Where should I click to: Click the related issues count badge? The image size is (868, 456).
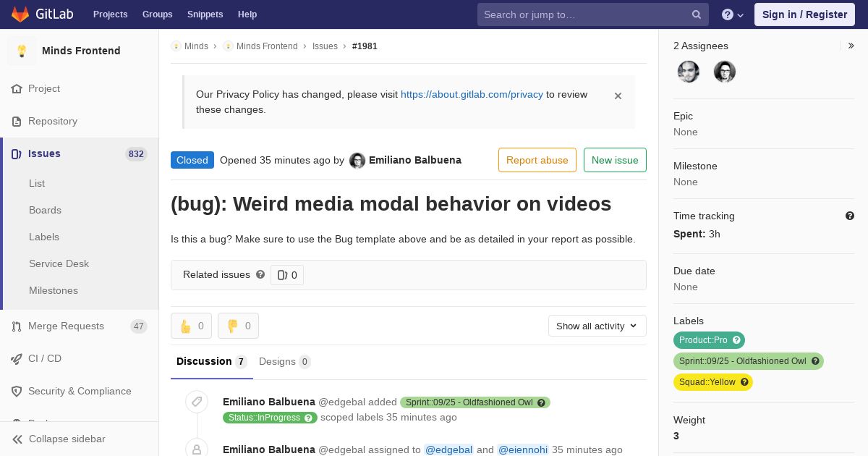click(287, 275)
